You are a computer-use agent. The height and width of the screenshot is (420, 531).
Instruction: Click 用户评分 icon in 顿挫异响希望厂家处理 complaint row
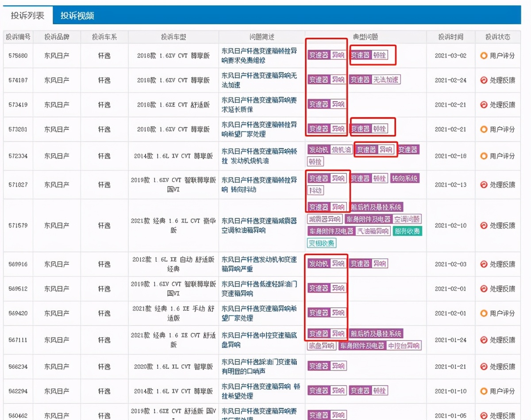[x=484, y=130]
